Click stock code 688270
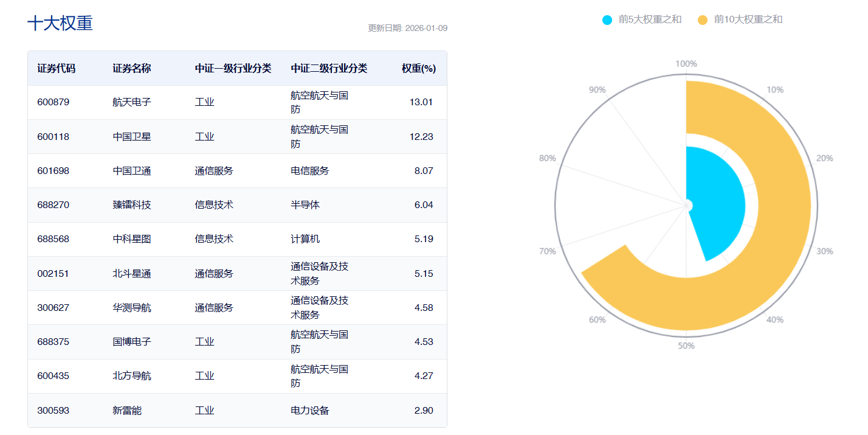The width and height of the screenshot is (868, 435). tap(53, 205)
